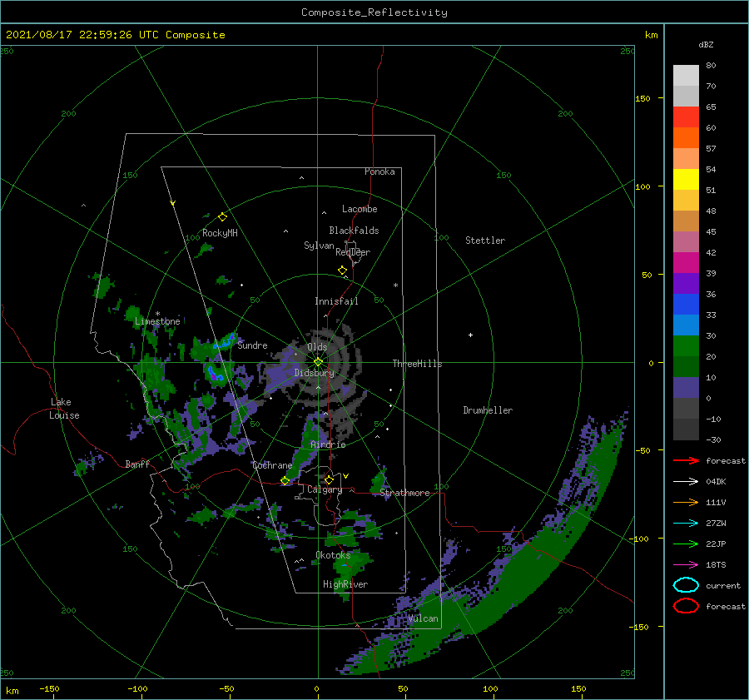
Task: Click the green echo over Okotoks
Action: (x=350, y=565)
